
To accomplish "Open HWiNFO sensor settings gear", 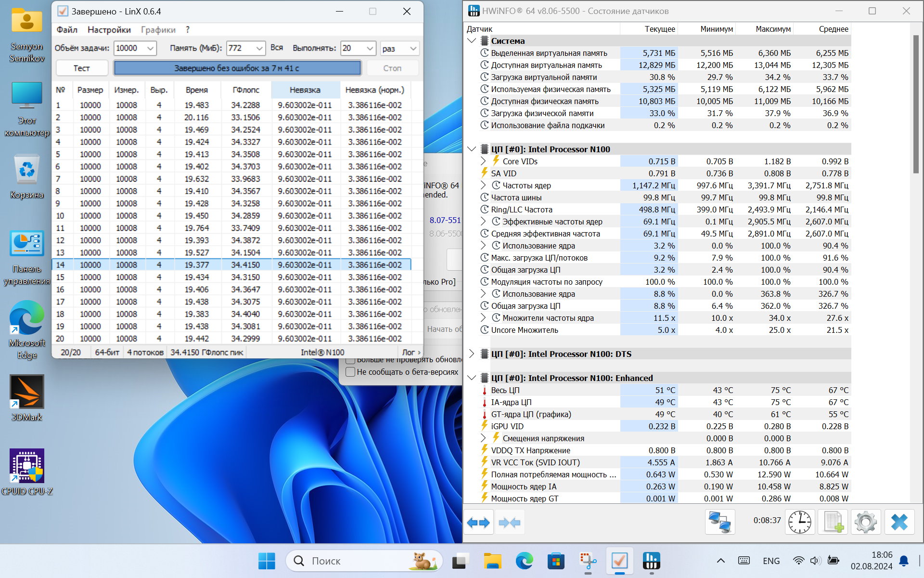I will (x=865, y=522).
